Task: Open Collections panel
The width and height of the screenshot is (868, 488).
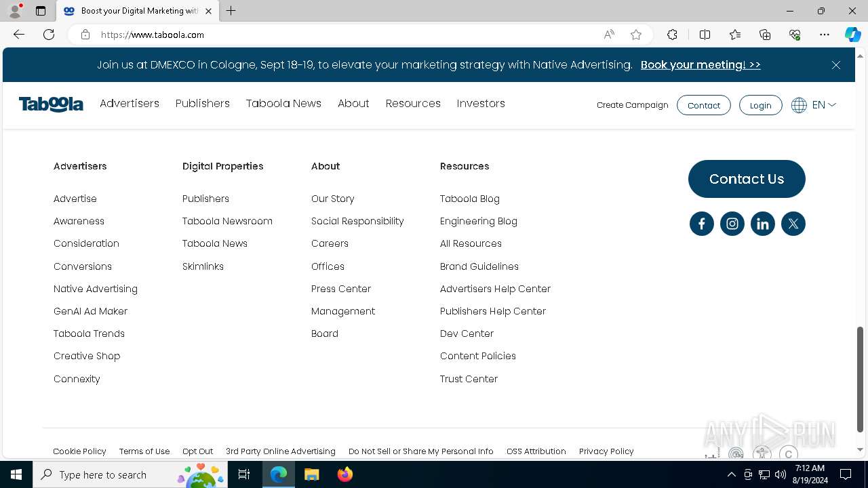Action: pos(765,35)
